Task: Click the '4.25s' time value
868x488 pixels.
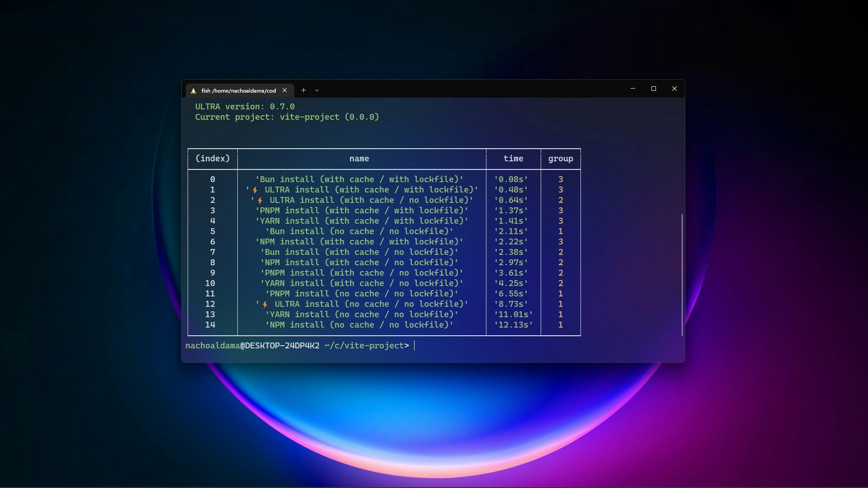Action: (x=511, y=283)
